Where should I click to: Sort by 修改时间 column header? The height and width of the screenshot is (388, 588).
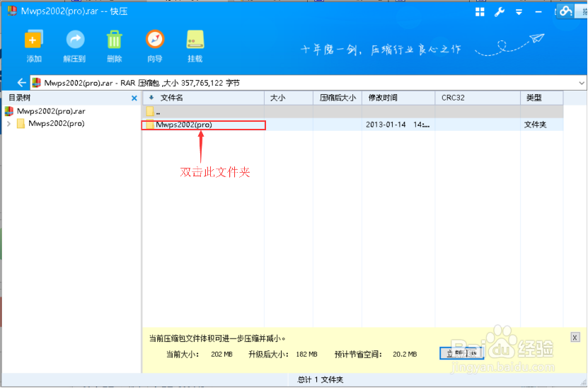[398, 98]
